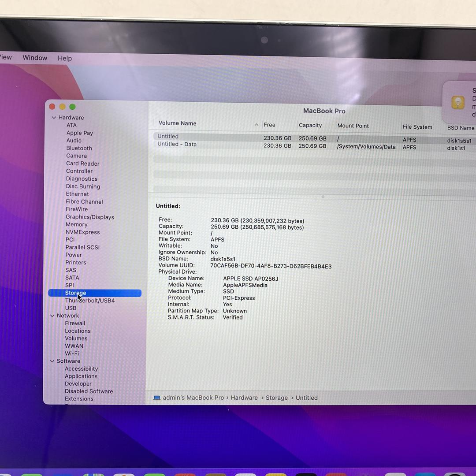The image size is (476, 476).
Task: Click the disk1s1 BSD name cell
Action: 456,148
